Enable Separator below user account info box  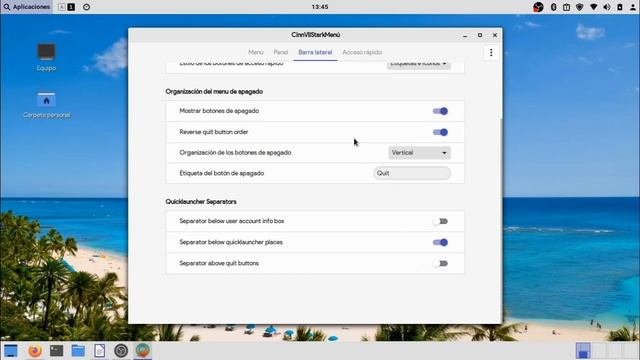coord(440,221)
